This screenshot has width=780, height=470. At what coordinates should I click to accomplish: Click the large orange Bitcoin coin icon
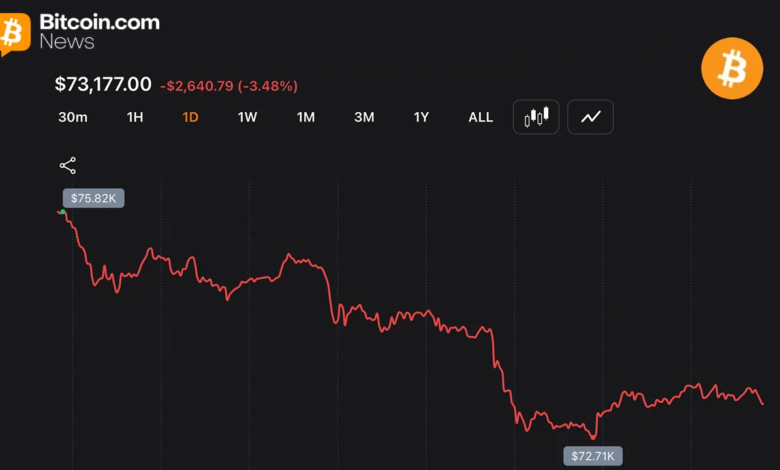tap(732, 69)
